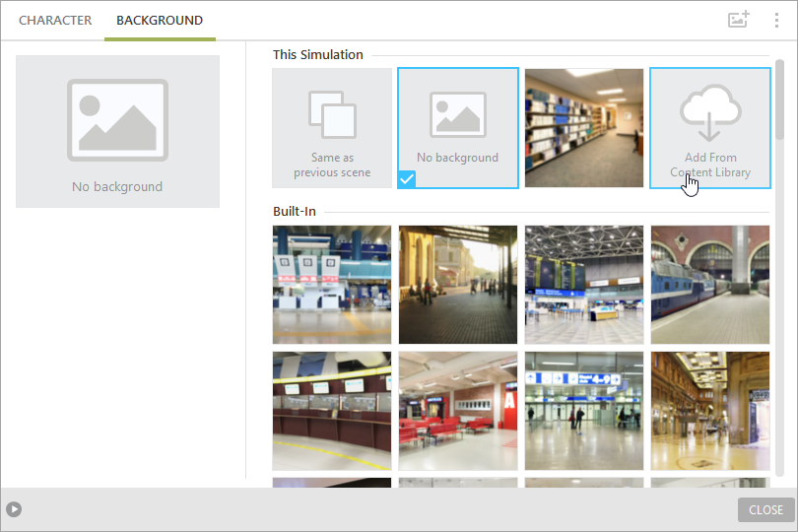Viewport: 798px width, 532px height.
Task: Choose the red seats waiting area background
Action: [x=457, y=411]
